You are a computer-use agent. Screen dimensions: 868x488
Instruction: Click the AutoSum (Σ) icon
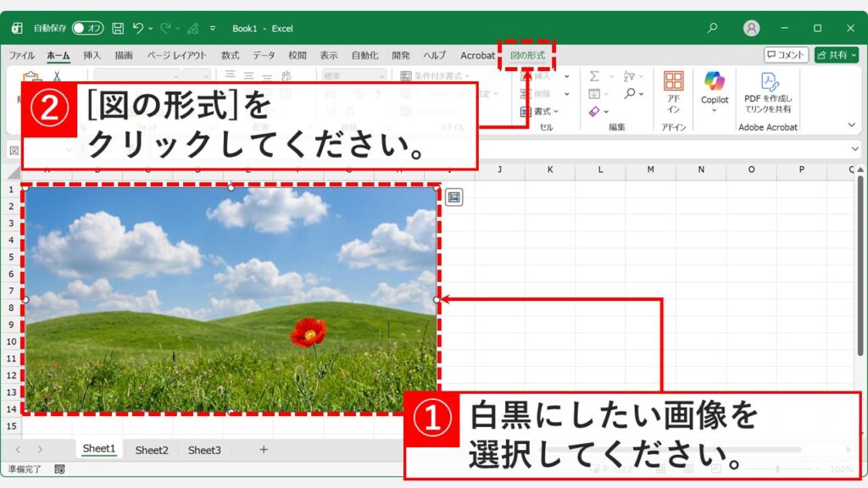(x=596, y=76)
